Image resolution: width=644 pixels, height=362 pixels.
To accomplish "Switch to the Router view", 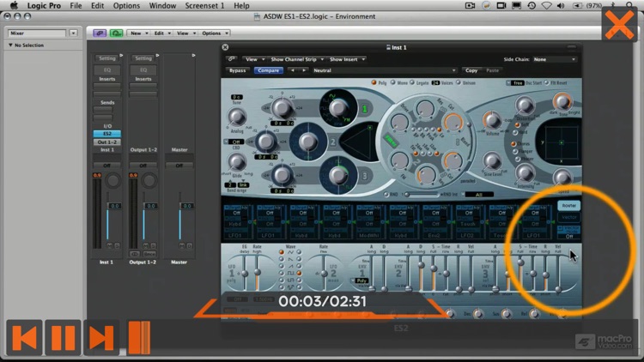I will coord(568,205).
